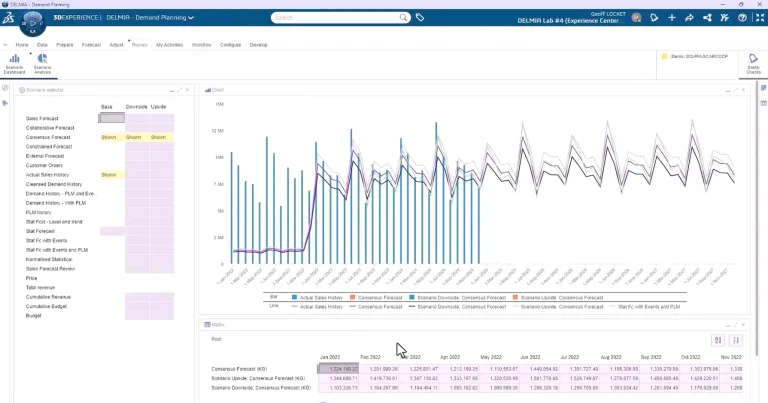The height and width of the screenshot is (403, 768).
Task: Select the Jan 2022 Consensus Forecast cell
Action: click(336, 368)
